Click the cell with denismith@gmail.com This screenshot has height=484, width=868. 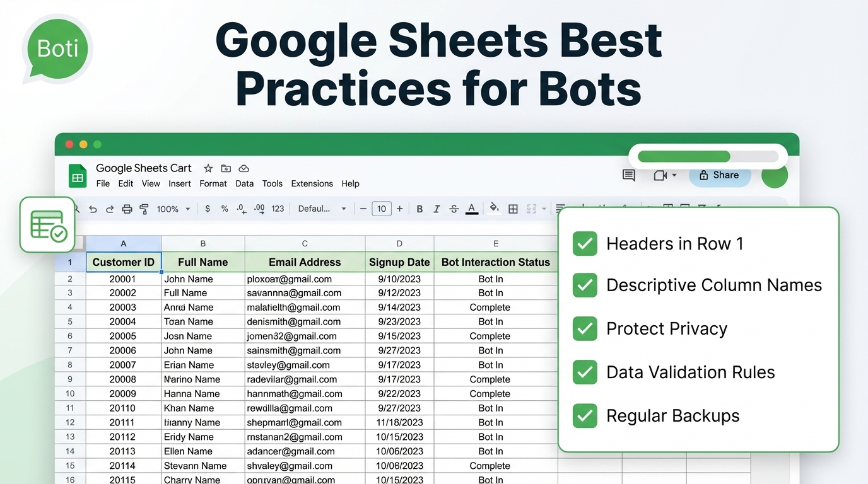pos(305,321)
